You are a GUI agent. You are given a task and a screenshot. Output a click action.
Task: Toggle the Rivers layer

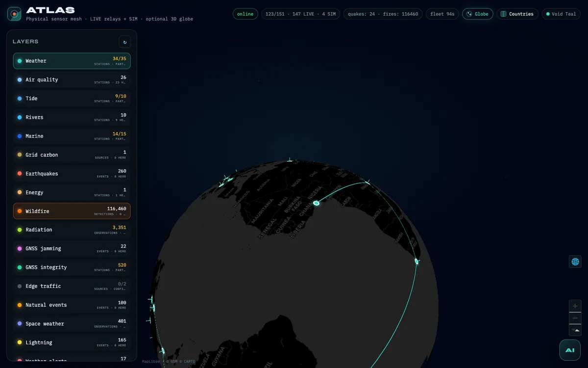pos(72,117)
